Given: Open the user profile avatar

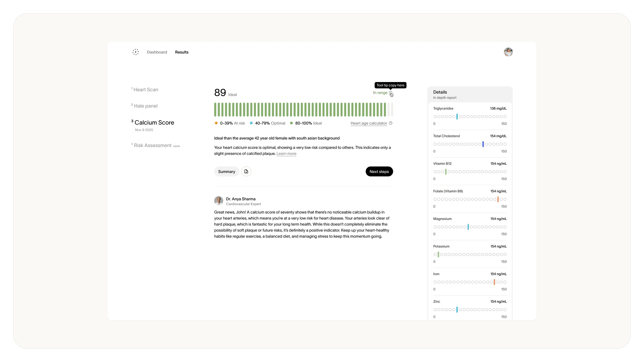Looking at the screenshot, I should click(508, 52).
